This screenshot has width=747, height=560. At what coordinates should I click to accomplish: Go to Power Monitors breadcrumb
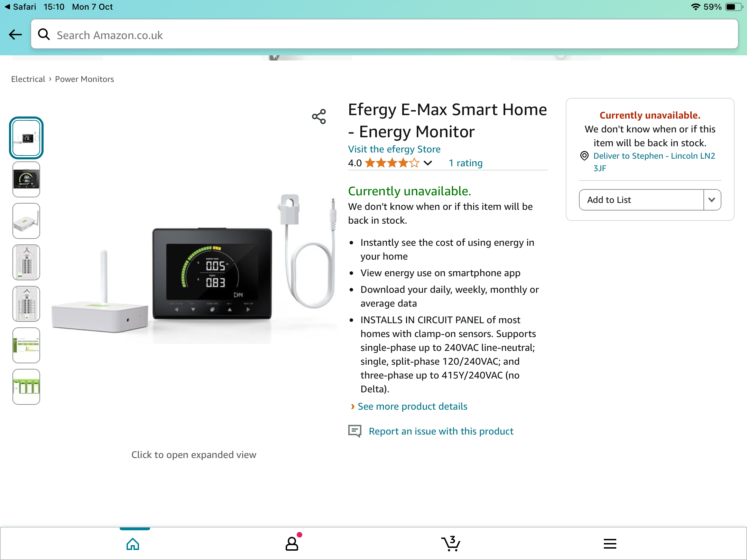coord(84,79)
